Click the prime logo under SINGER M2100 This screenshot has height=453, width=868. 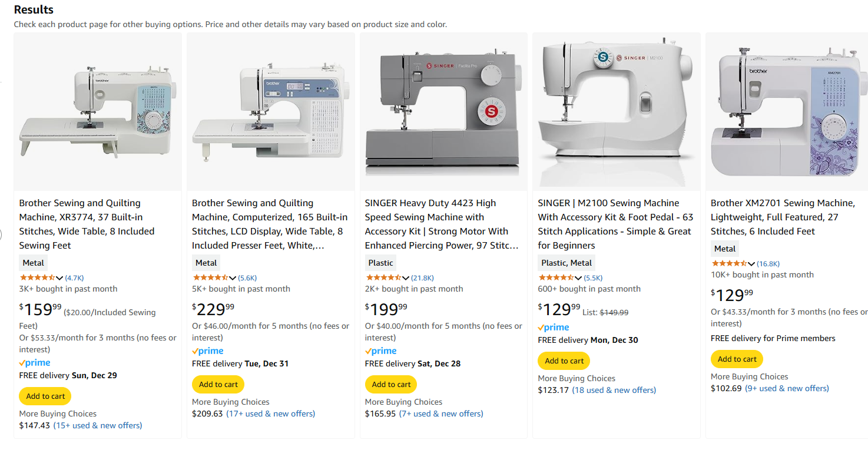(x=554, y=328)
